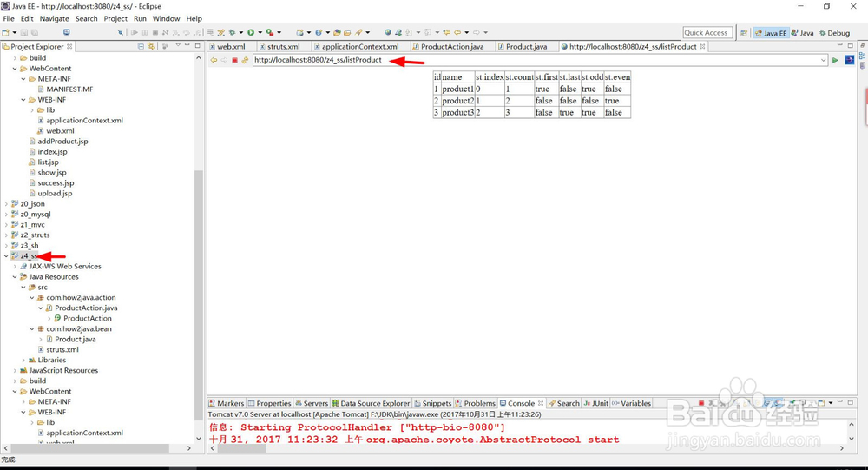Click the green Go arrow beside URL bar

click(835, 60)
